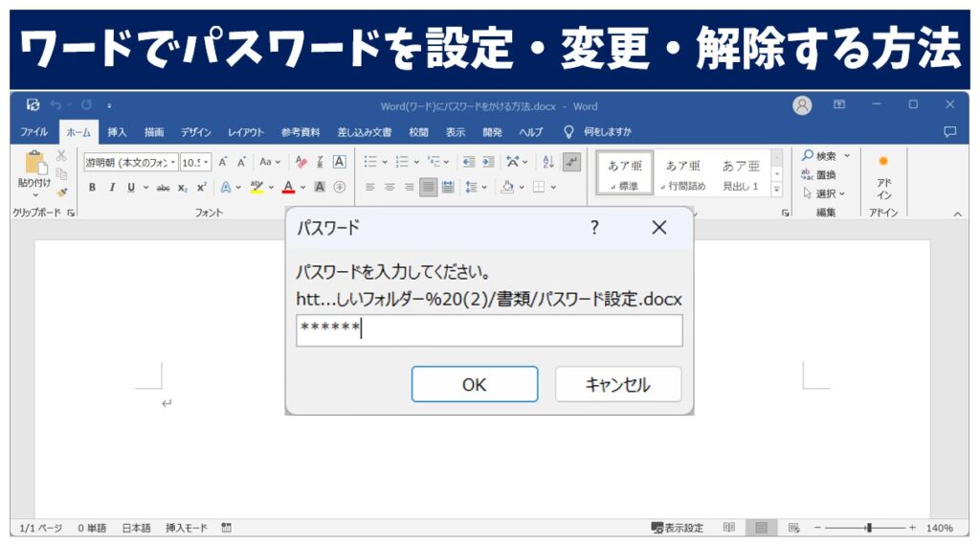Screen dimensions: 980x544
Task: Click the font color red A swatch
Action: click(288, 187)
